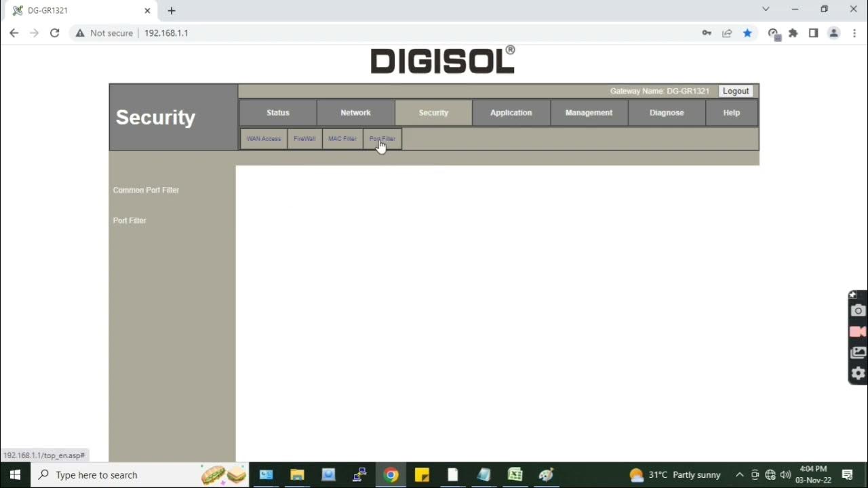Open the FireWall submenu
This screenshot has width=868, height=488.
(304, 138)
